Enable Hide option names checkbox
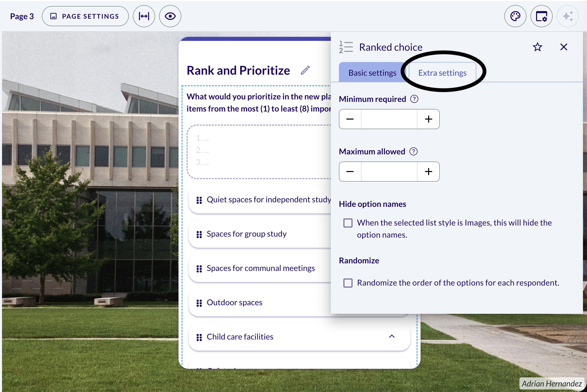Viewport: 587px width, 392px height. pyautogui.click(x=348, y=223)
